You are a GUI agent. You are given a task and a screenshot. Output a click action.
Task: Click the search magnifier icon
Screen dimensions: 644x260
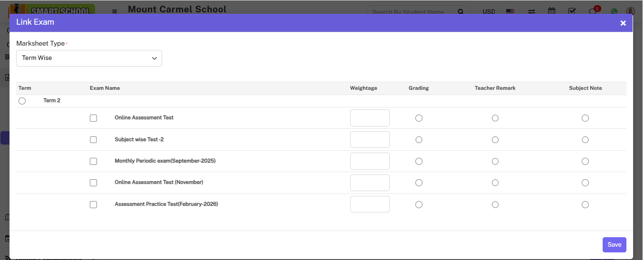pos(460,12)
